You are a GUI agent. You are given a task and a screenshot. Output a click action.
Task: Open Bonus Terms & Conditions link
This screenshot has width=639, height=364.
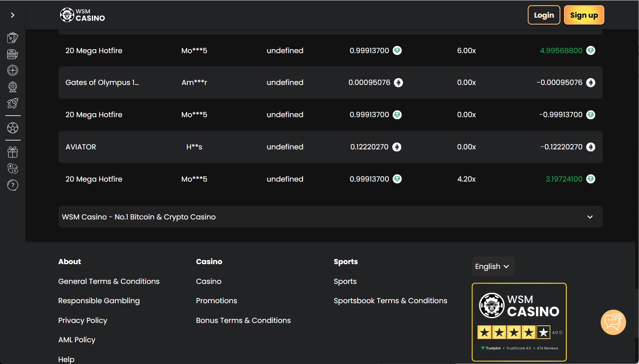point(243,320)
